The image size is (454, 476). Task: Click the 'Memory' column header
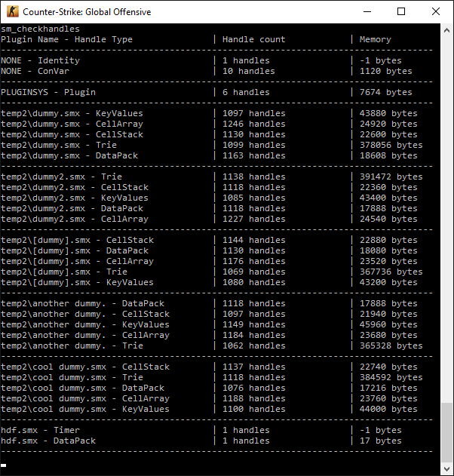[376, 40]
